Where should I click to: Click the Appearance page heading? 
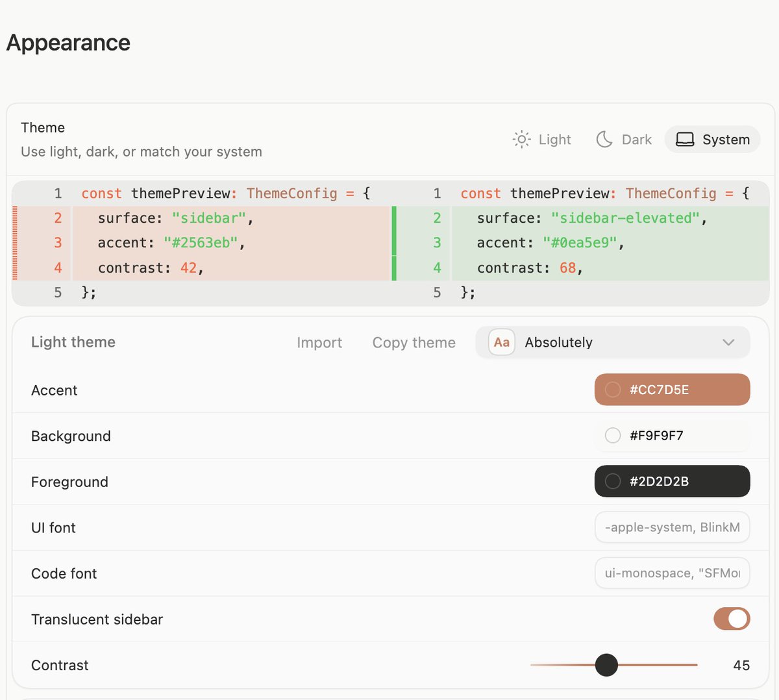(x=68, y=43)
